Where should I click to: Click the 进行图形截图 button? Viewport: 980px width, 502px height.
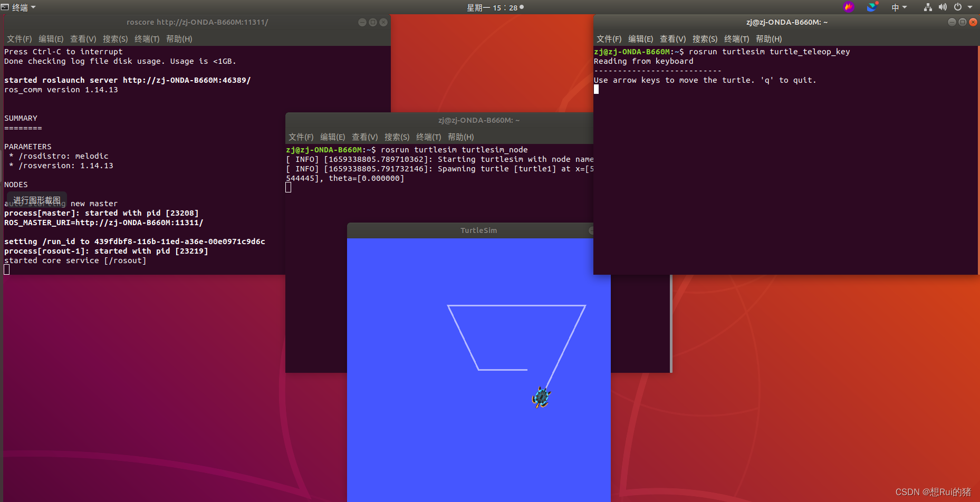[36, 200]
